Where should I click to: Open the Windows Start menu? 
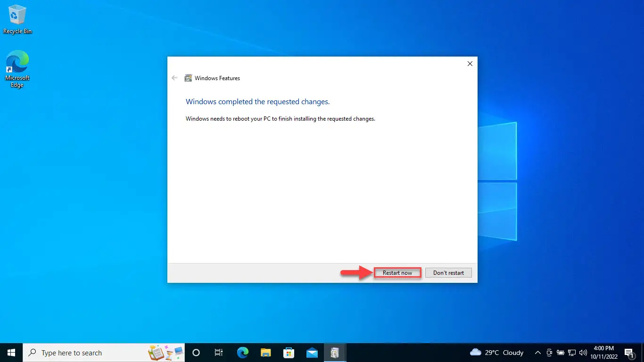pos(11,353)
